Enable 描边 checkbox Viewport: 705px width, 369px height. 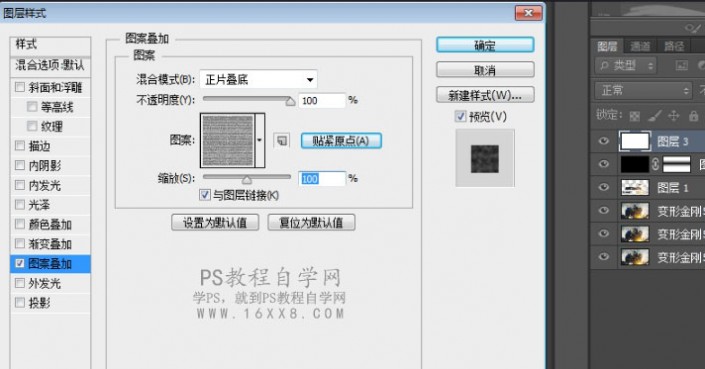(20, 145)
